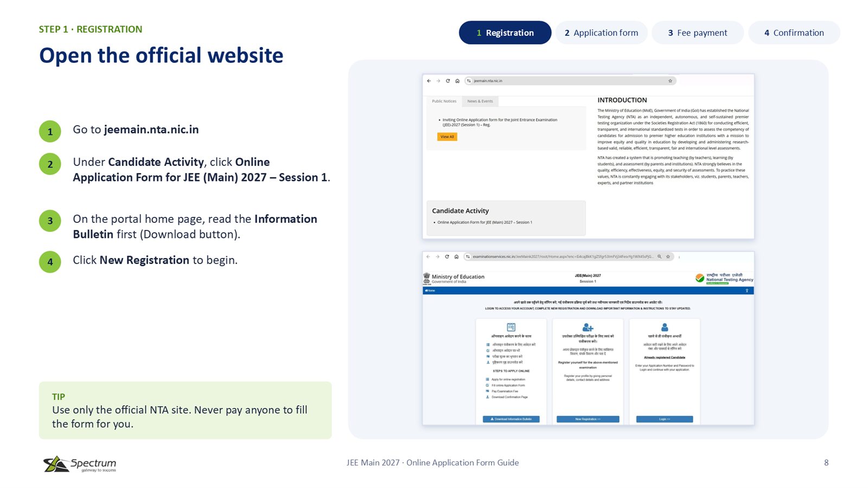Click zoom magnifier in examinationservices address bar
Viewport: 868px width, 488px height.
pos(660,256)
